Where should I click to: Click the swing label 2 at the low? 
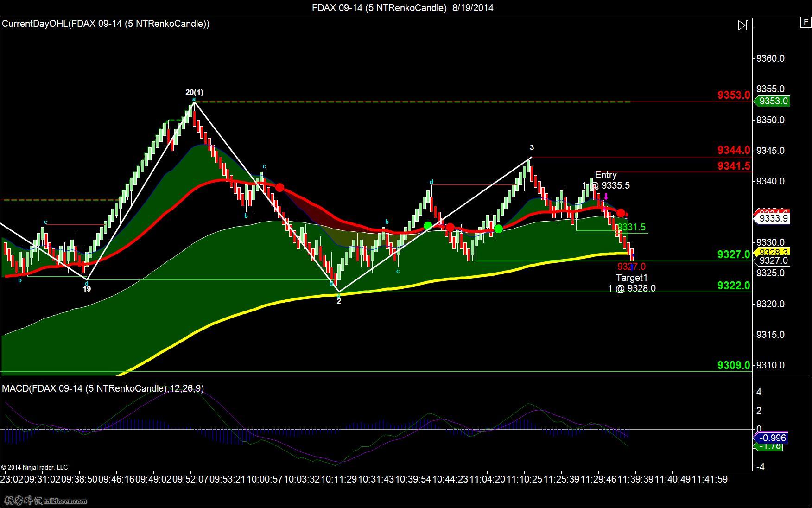(339, 301)
